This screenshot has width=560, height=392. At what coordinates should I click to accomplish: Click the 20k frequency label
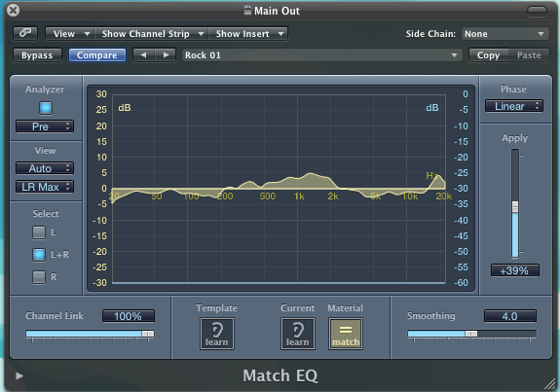[443, 196]
